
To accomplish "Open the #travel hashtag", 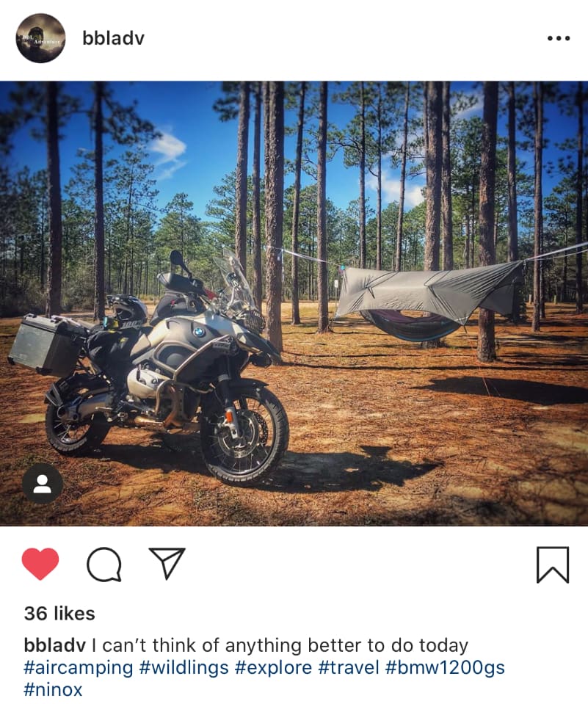I will (349, 667).
